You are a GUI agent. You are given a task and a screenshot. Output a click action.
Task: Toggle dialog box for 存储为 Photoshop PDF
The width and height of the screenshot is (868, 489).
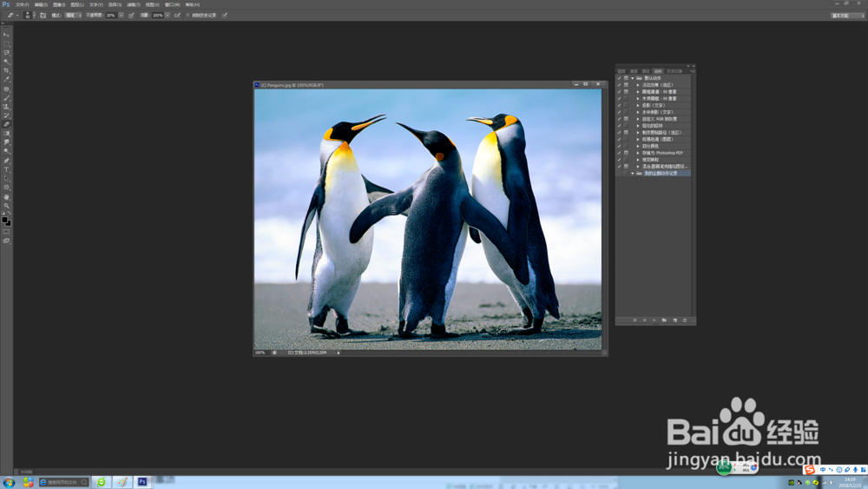click(626, 153)
